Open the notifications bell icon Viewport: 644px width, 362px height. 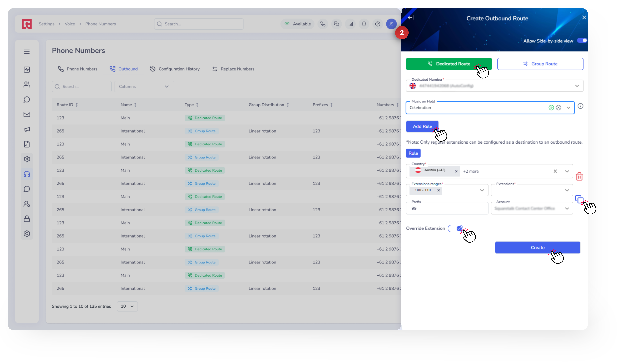(364, 24)
